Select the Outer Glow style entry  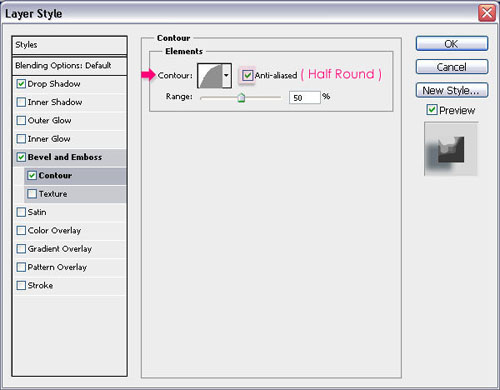70,120
